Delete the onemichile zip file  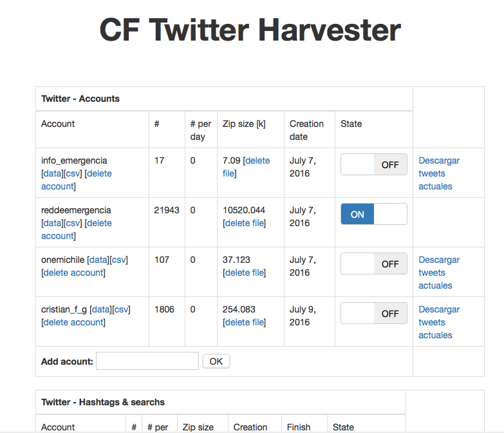tap(245, 273)
